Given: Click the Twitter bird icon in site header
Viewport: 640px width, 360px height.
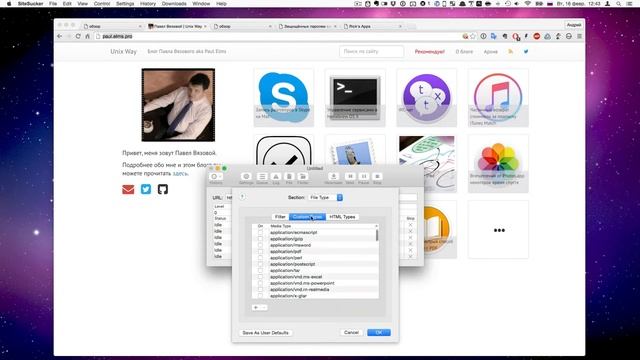Looking at the screenshot, I should click(526, 51).
